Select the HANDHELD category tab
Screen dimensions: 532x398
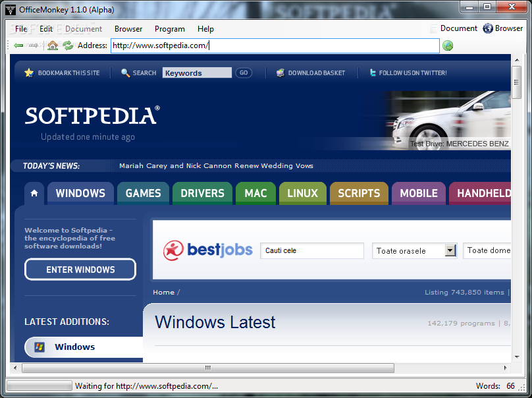[480, 193]
